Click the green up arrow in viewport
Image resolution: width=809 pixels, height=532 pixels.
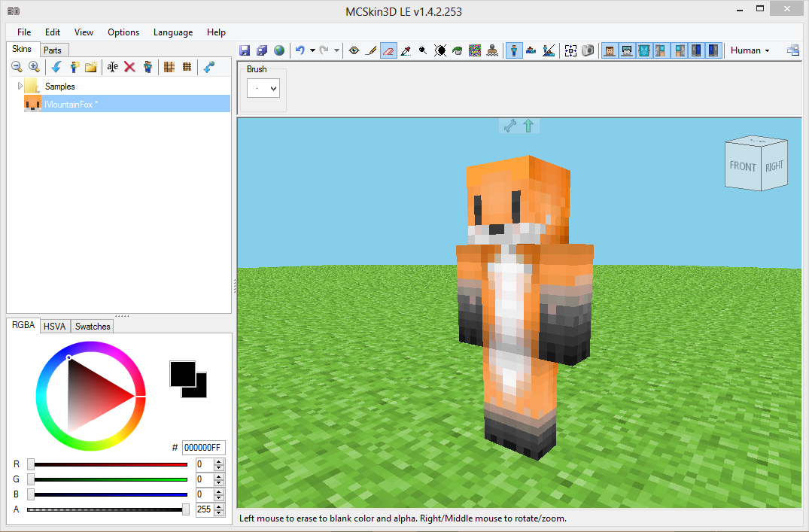click(x=528, y=126)
